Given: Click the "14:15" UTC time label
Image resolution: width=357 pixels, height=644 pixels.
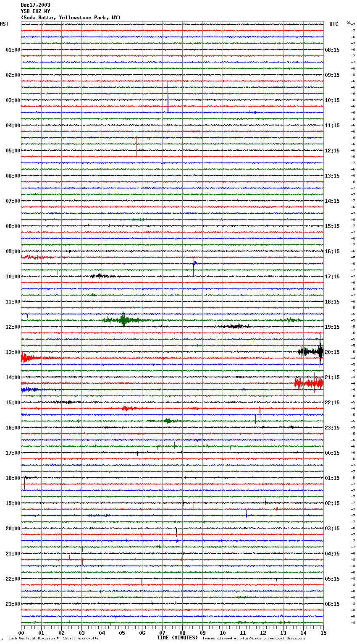Looking at the screenshot, I should click(332, 201).
